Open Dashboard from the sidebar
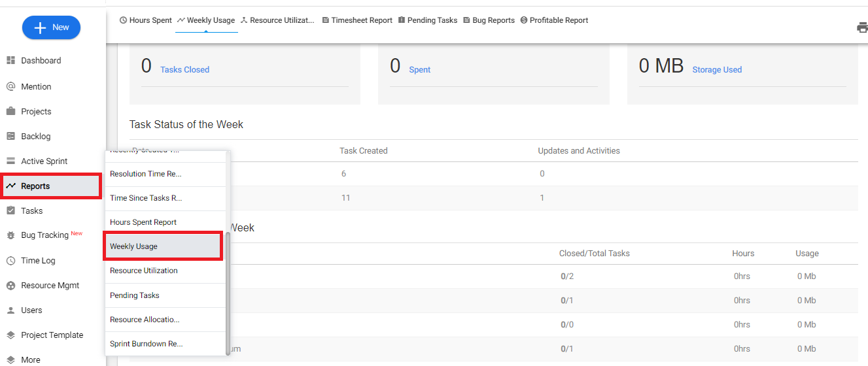Viewport: 868px width, 366px height. click(x=41, y=60)
